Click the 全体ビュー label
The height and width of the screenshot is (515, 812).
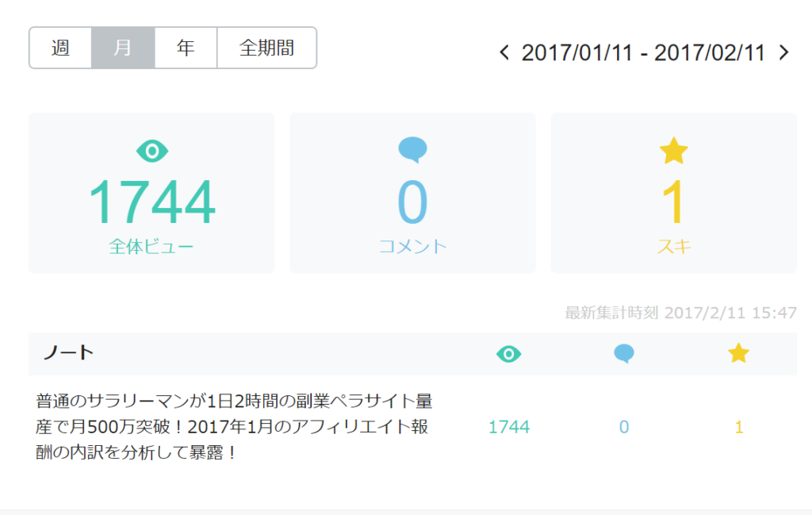pyautogui.click(x=151, y=246)
